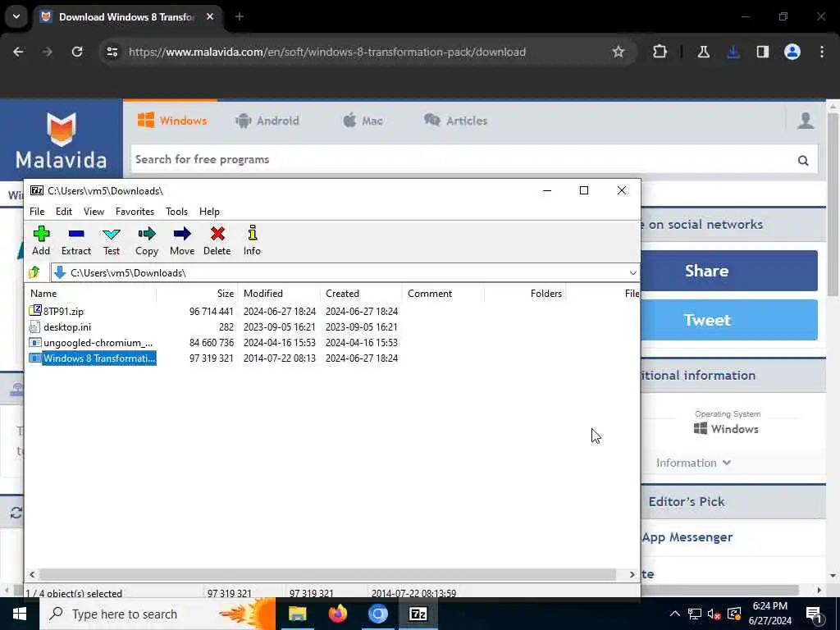840x630 pixels.
Task: Sort by the Modified column header
Action: click(x=279, y=294)
